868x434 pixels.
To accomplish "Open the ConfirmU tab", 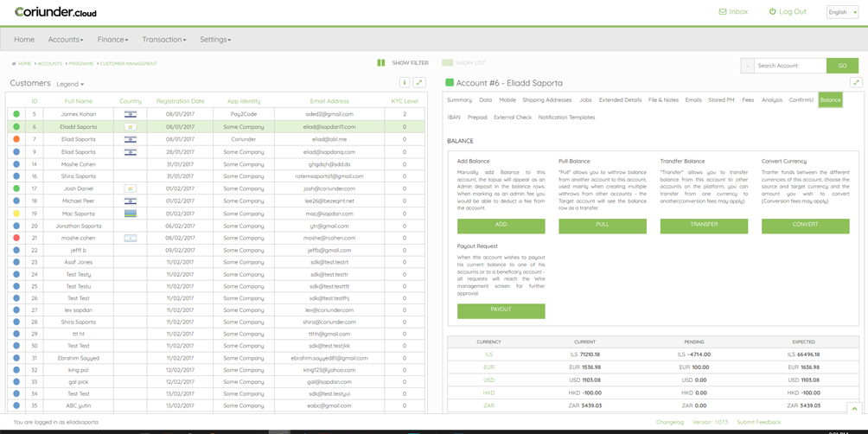I will point(801,100).
